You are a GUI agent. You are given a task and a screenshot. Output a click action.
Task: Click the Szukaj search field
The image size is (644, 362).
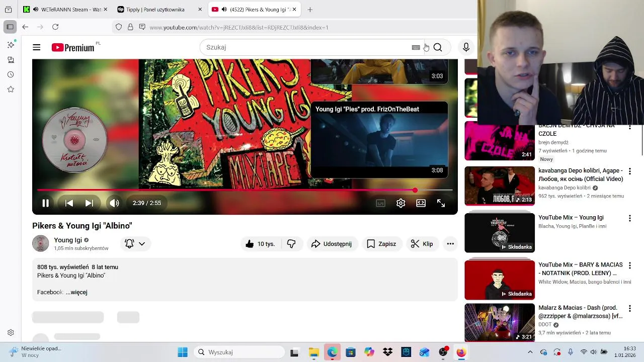click(307, 47)
